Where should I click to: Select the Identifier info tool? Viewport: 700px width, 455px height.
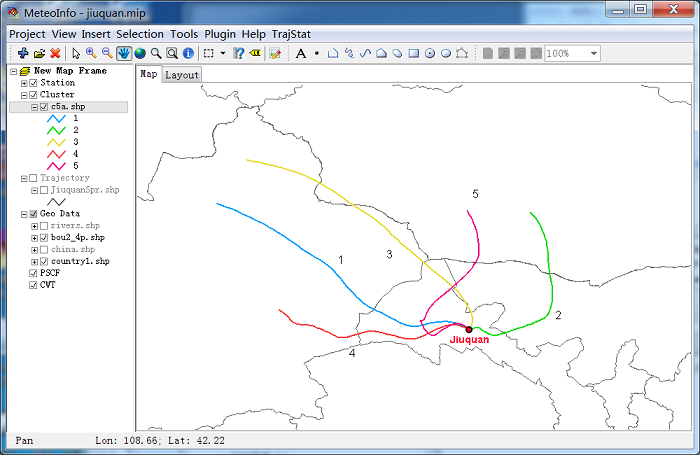(188, 53)
